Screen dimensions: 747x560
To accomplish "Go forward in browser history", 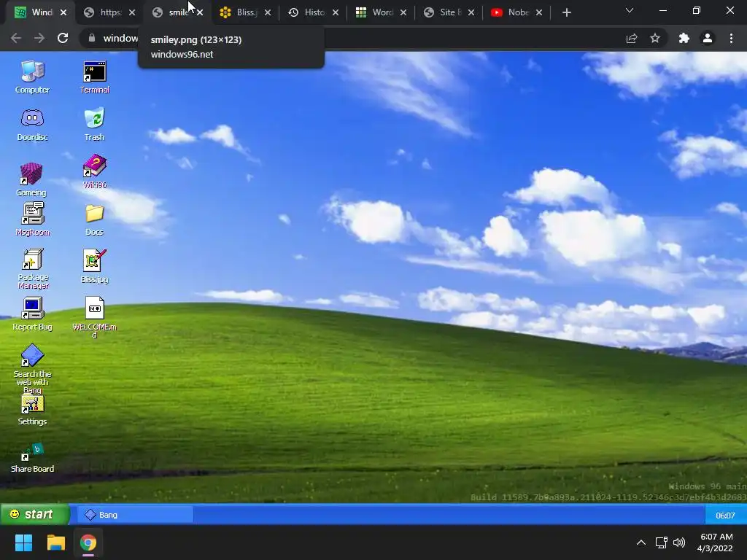I will pyautogui.click(x=39, y=38).
